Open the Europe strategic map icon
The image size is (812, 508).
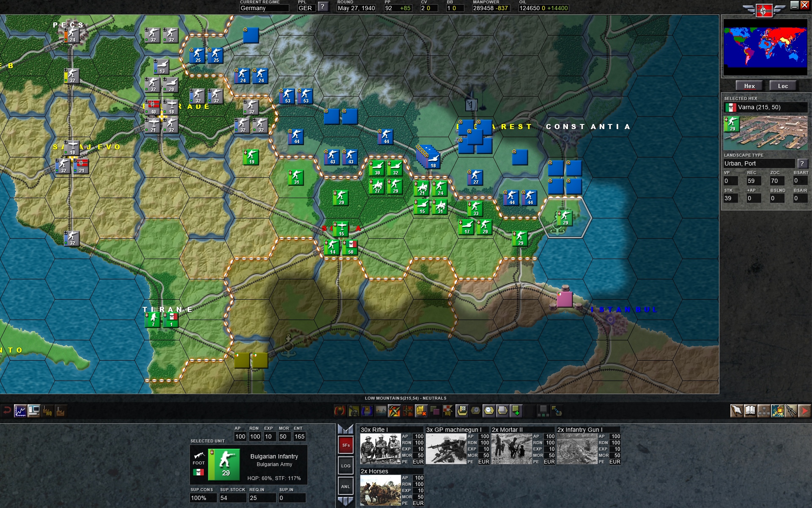tap(777, 411)
